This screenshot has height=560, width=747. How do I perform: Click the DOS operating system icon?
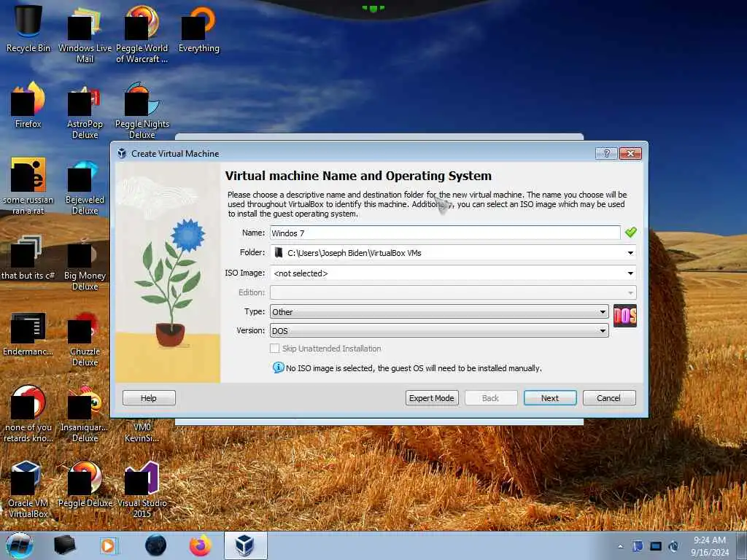click(625, 316)
